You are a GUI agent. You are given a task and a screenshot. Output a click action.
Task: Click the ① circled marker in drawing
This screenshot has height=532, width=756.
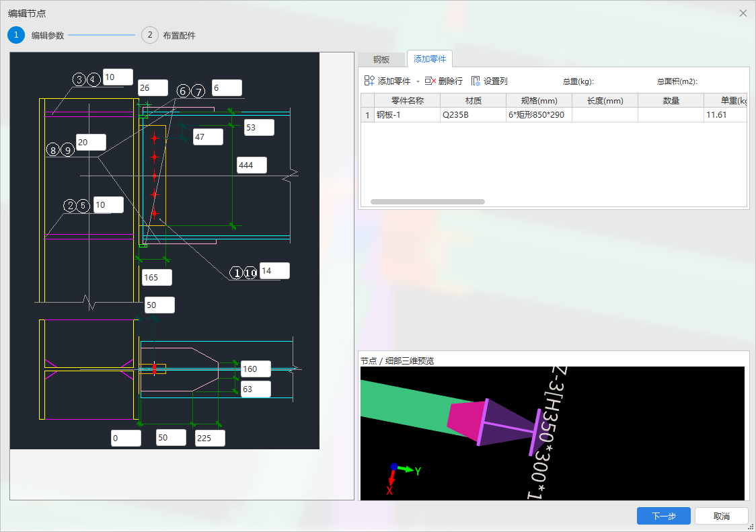click(236, 272)
